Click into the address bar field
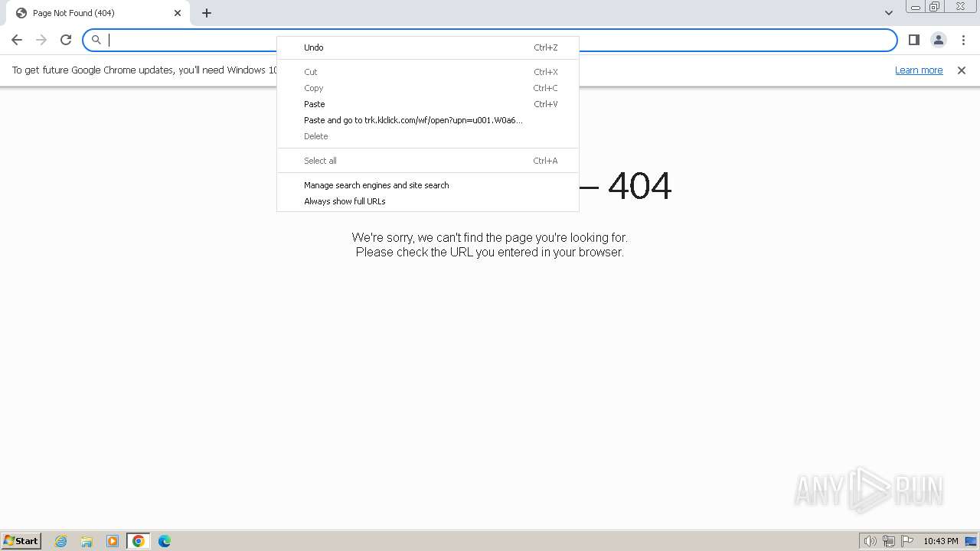The height and width of the screenshot is (551, 980). pyautogui.click(x=490, y=40)
